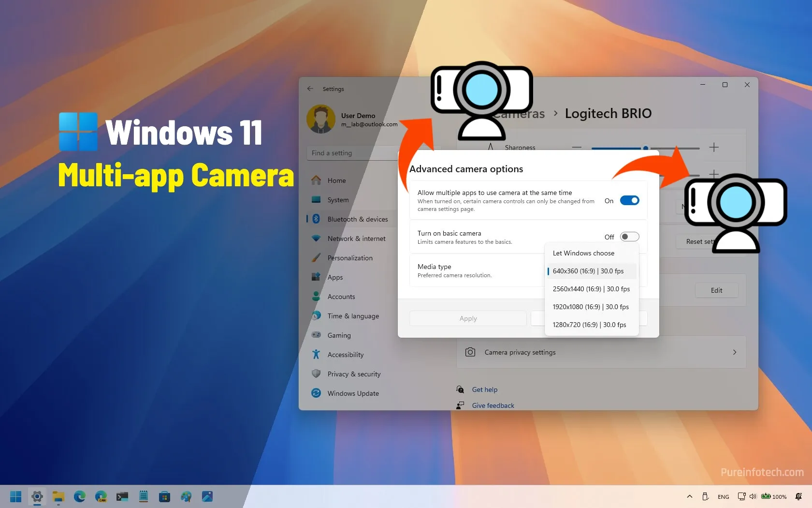Click the volume speaker tray icon
The image size is (812, 508).
coord(753,496)
